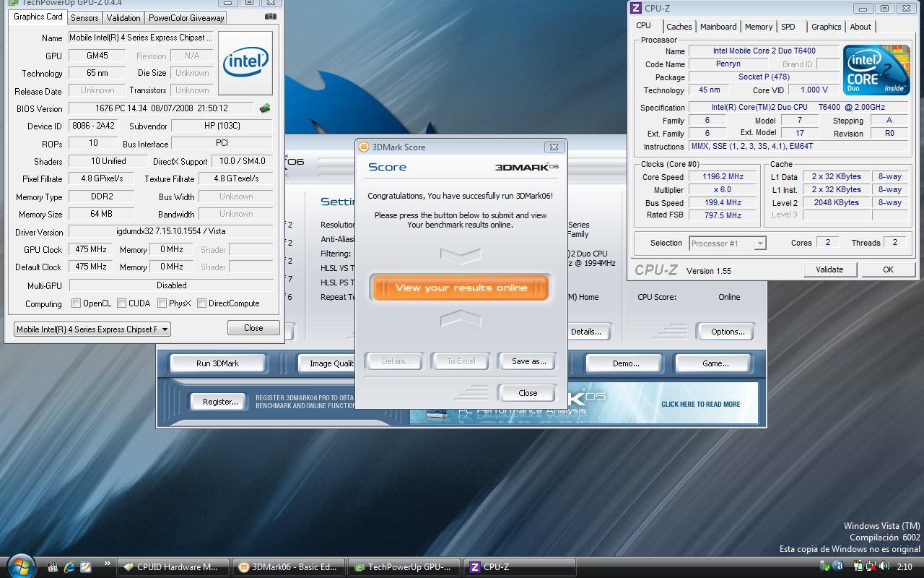Enable the CUDA checkbox
This screenshot has width=924, height=578.
121,303
